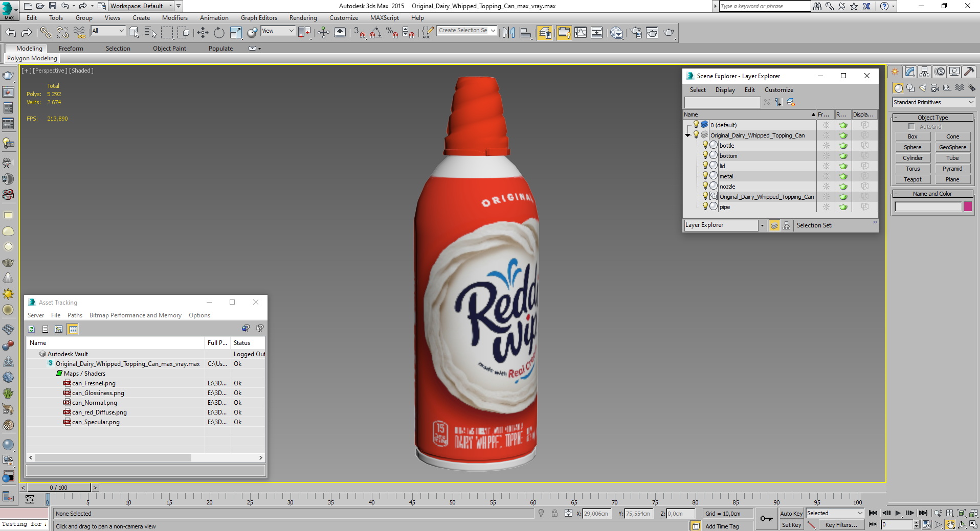This screenshot has width=980, height=531.
Task: Click the Cylinder object type button
Action: coord(912,158)
